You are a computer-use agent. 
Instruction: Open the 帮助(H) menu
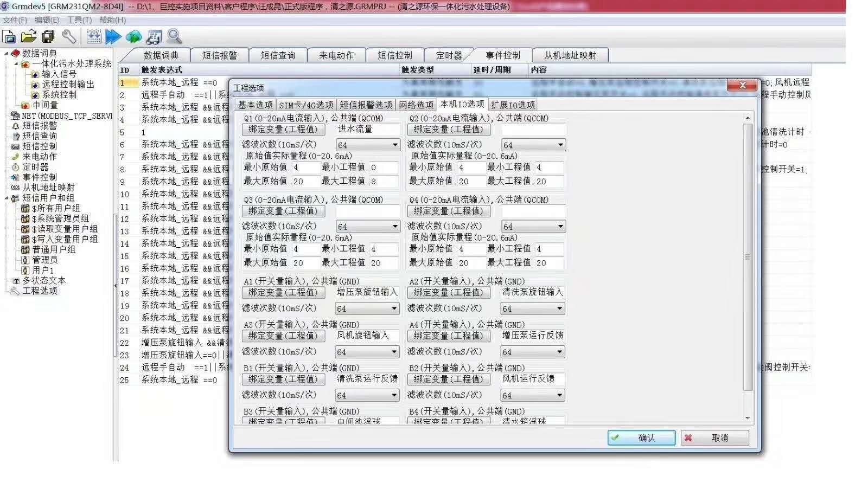[x=112, y=20]
